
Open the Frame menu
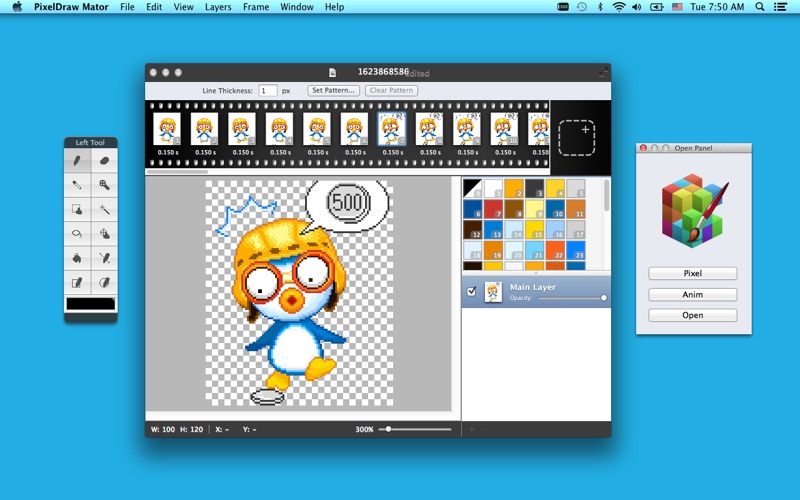tap(256, 7)
